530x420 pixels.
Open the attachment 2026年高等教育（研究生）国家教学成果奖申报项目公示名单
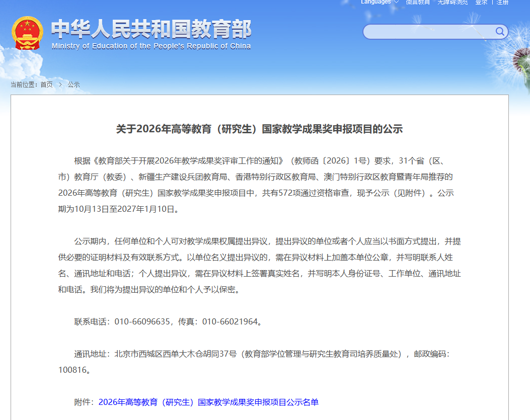pos(208,402)
